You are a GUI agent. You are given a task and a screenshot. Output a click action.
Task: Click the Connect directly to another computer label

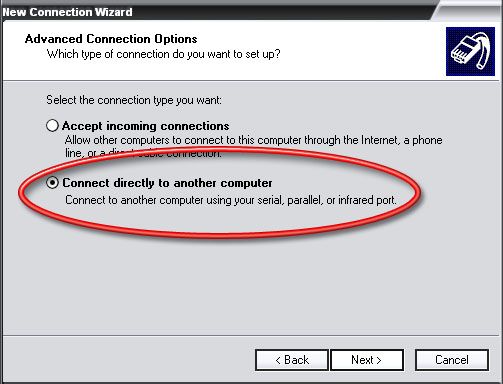coord(167,183)
